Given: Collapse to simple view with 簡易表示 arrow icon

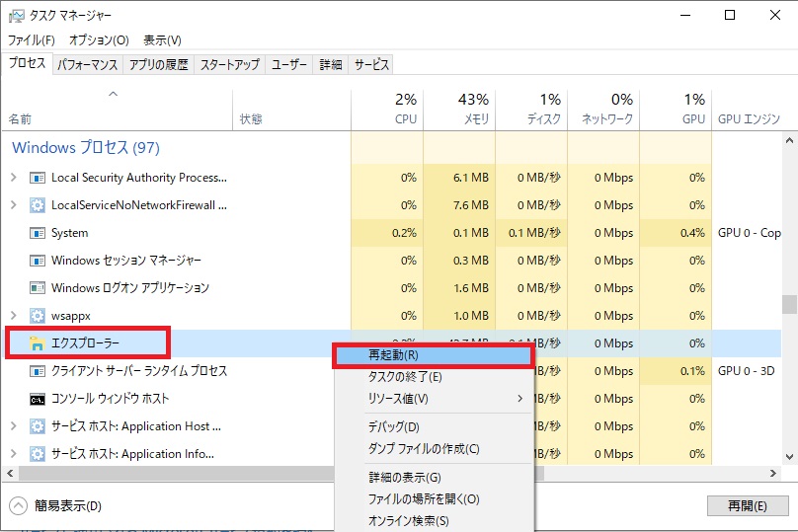Looking at the screenshot, I should (x=19, y=505).
